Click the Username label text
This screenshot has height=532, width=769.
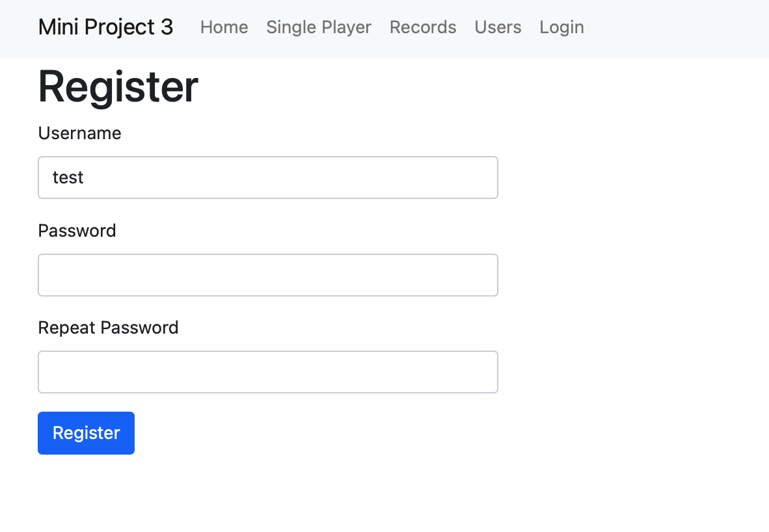(x=79, y=133)
